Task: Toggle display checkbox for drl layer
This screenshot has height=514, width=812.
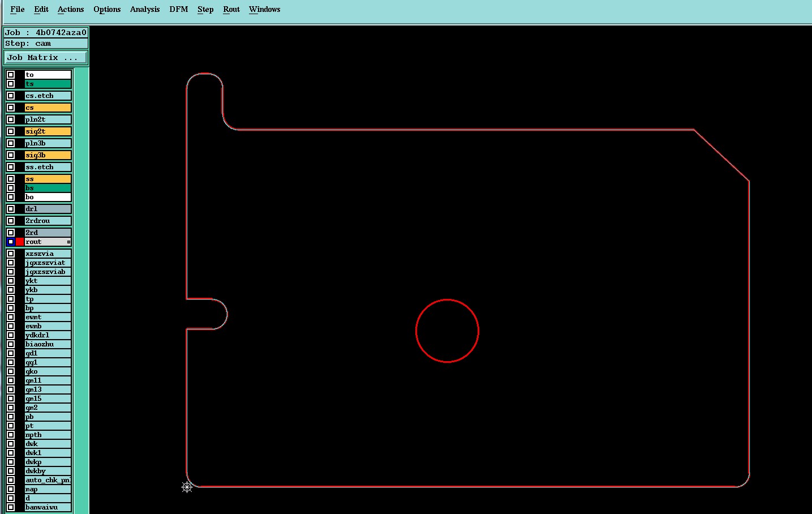Action: pyautogui.click(x=11, y=209)
